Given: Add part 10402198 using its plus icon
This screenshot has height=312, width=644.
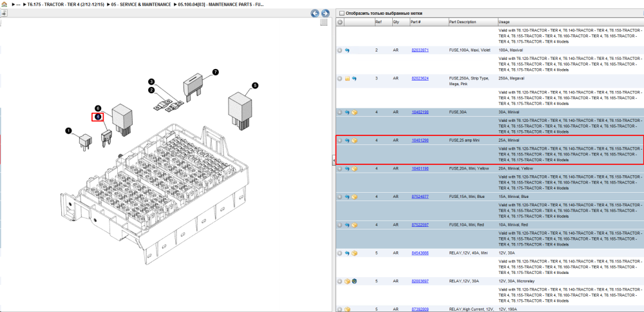Looking at the screenshot, I should tap(339, 112).
